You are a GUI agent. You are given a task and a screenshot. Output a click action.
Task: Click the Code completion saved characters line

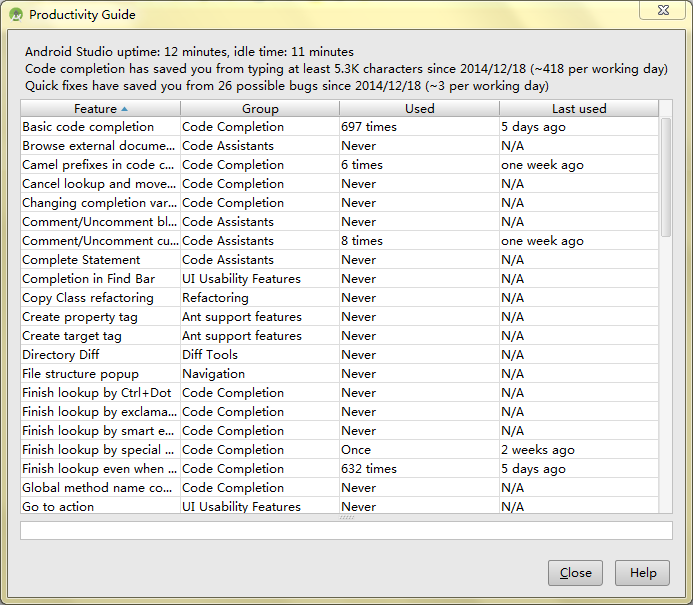point(346,69)
